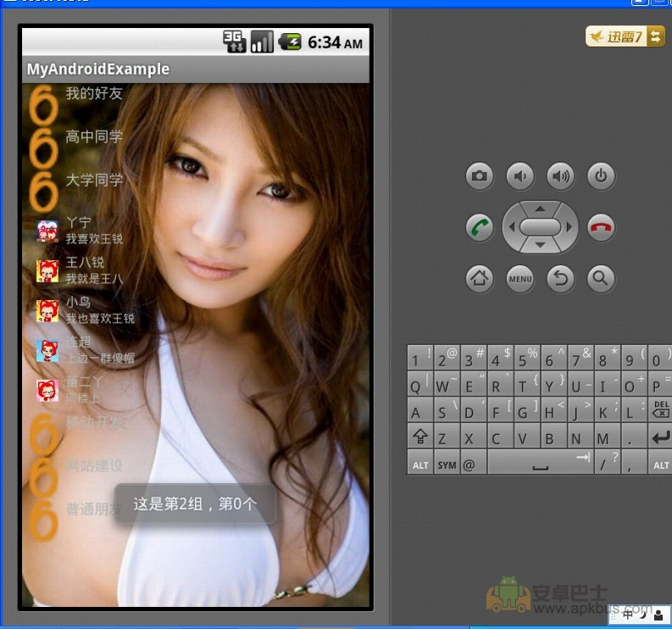Expand the 普通朋友 group
672x629 pixels.
pos(196,520)
